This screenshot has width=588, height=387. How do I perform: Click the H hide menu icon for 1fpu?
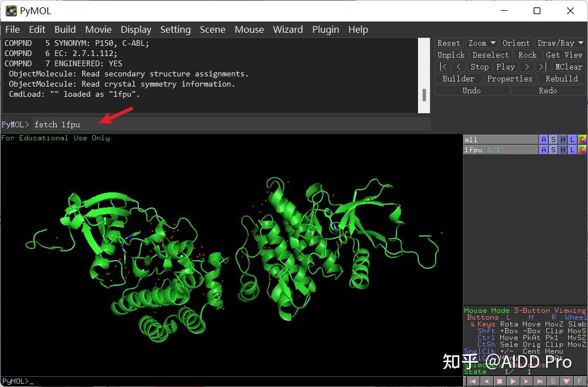pyautogui.click(x=563, y=149)
